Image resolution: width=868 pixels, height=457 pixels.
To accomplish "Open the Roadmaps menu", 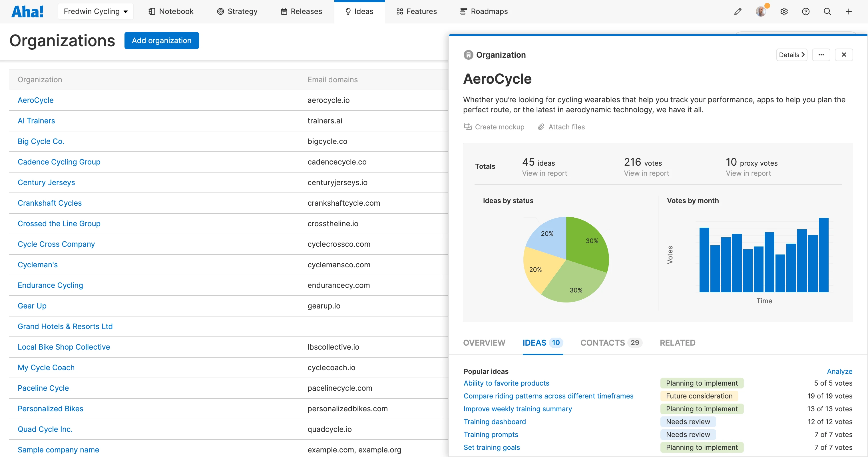I will (484, 11).
